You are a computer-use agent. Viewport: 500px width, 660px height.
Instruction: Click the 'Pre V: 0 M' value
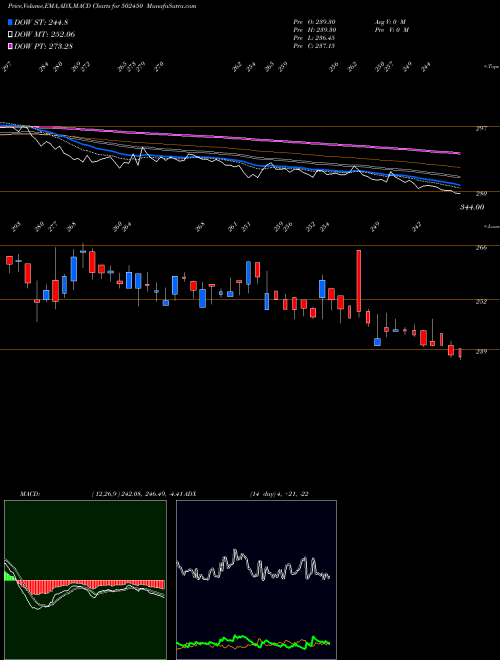(392, 30)
